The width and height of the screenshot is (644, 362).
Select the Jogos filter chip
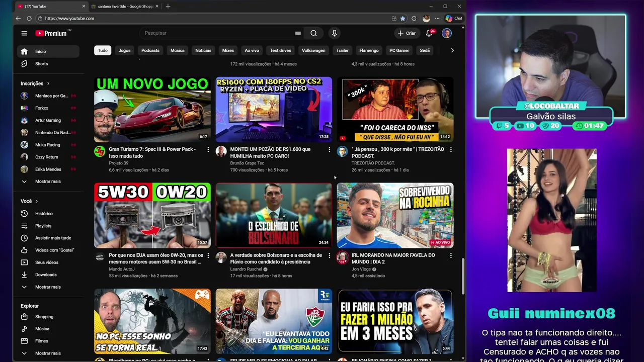click(124, 50)
